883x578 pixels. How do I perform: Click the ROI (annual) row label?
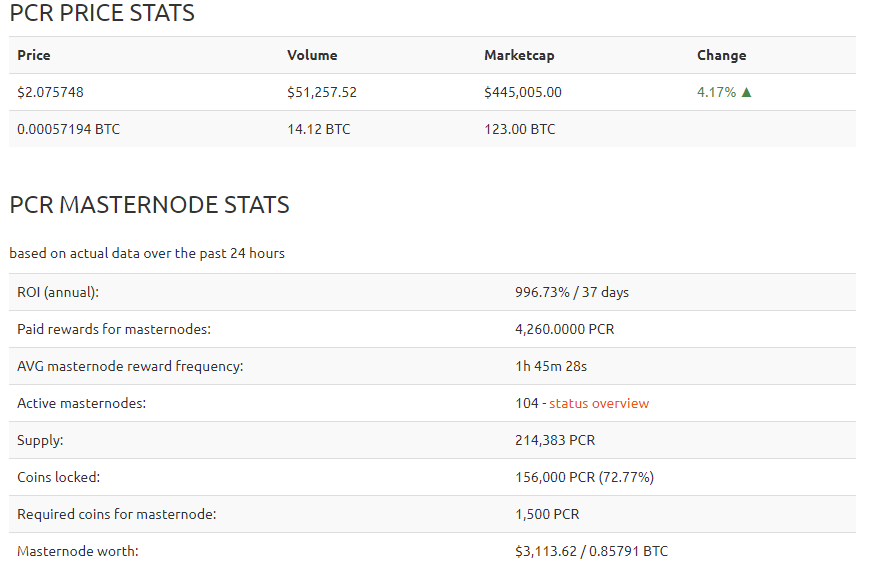pyautogui.click(x=58, y=292)
